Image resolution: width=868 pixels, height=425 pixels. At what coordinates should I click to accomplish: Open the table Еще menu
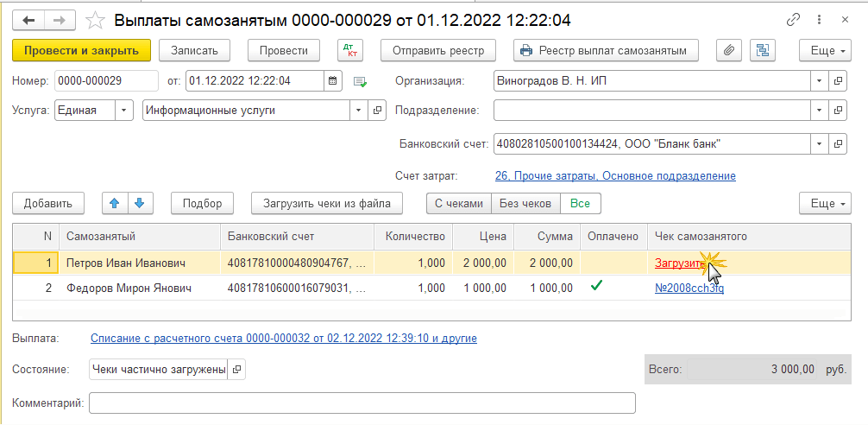pos(825,203)
